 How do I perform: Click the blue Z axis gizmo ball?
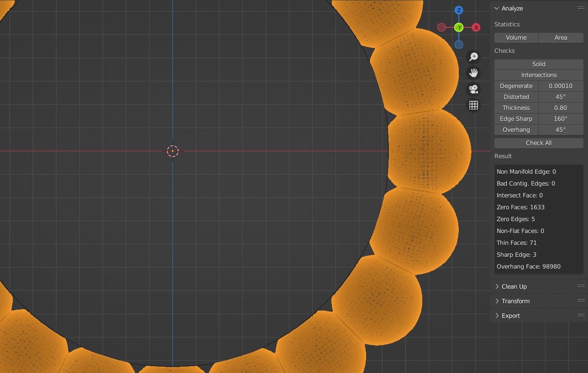point(459,10)
